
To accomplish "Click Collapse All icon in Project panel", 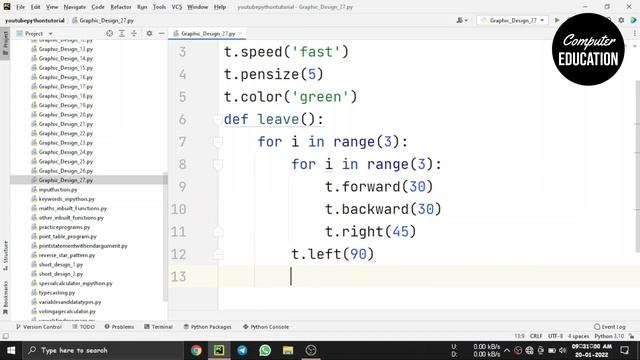I will [x=134, y=33].
